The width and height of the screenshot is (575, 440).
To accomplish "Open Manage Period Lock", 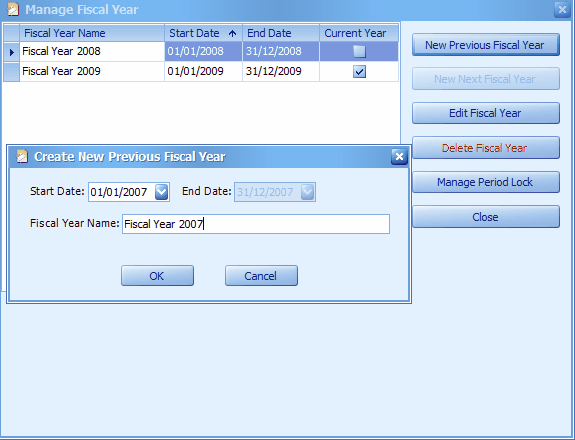I will coord(486,182).
